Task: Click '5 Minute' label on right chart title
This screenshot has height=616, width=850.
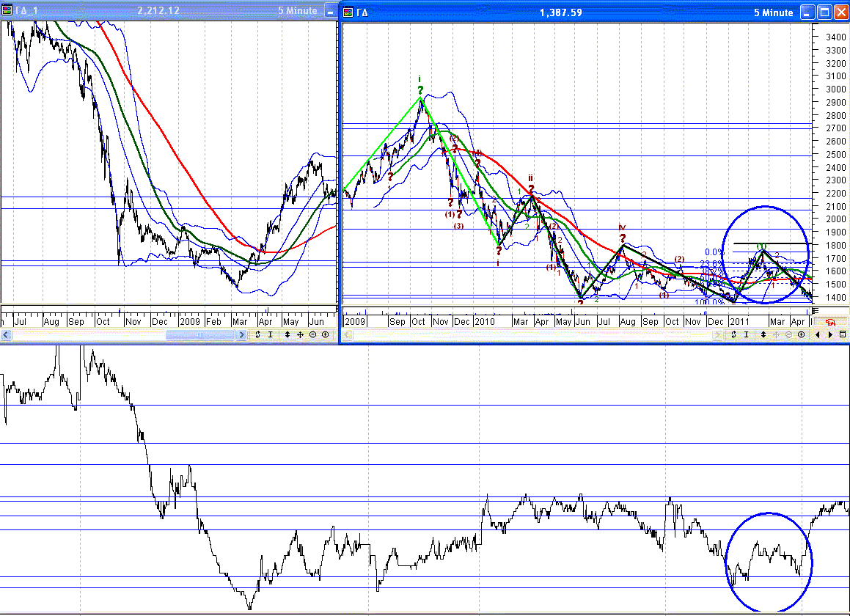Action: (773, 12)
